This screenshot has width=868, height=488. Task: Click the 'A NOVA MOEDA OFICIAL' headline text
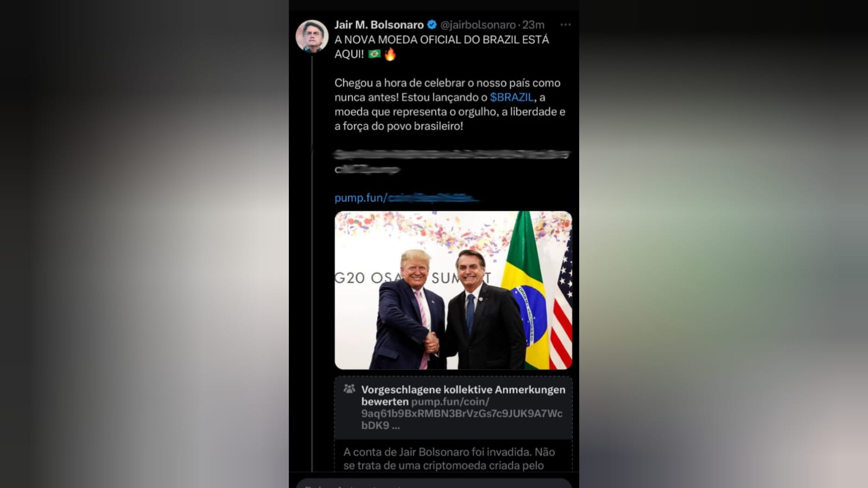pos(441,47)
